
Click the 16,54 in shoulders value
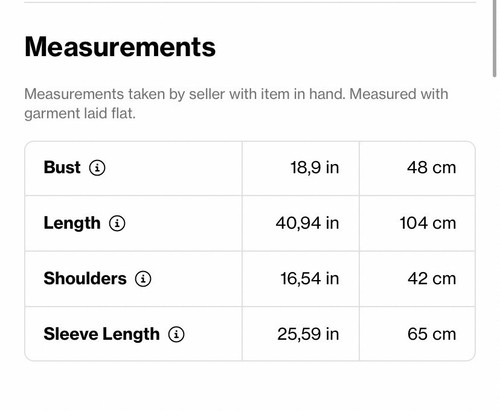[x=310, y=279]
